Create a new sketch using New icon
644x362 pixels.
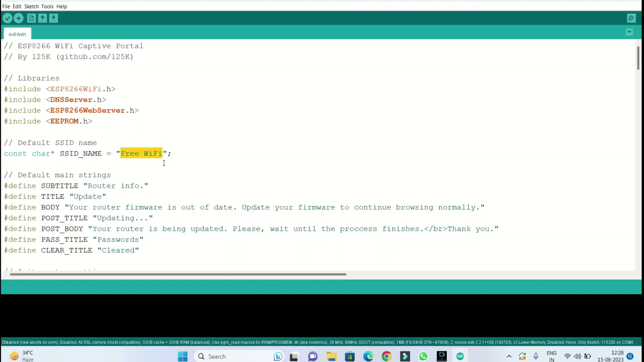point(31,18)
